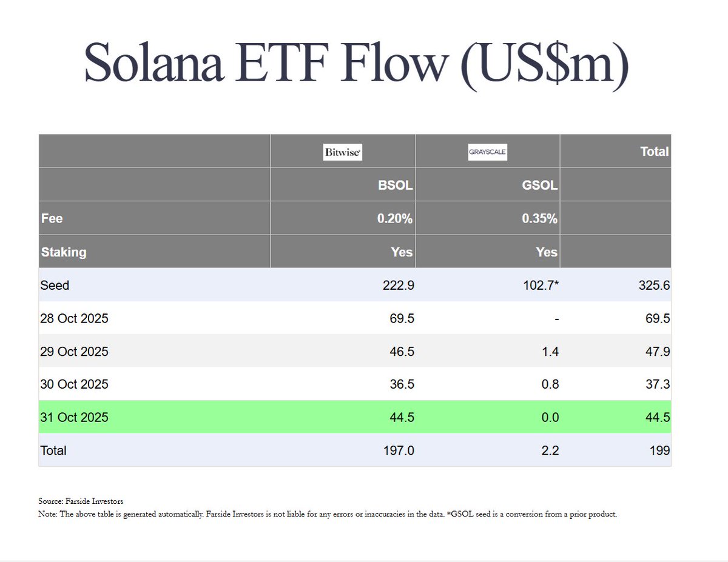Click the Fee row label
This screenshot has width=728, height=562.
[x=52, y=218]
